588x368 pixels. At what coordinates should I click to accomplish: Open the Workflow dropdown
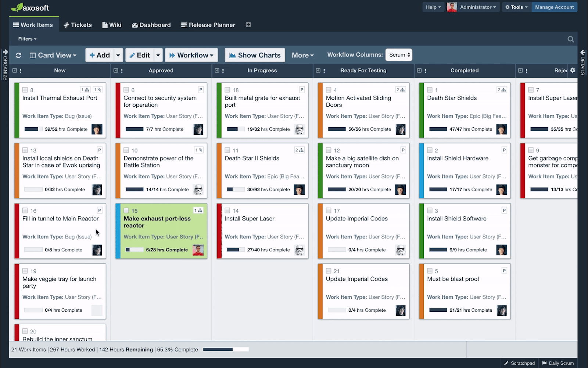click(191, 55)
